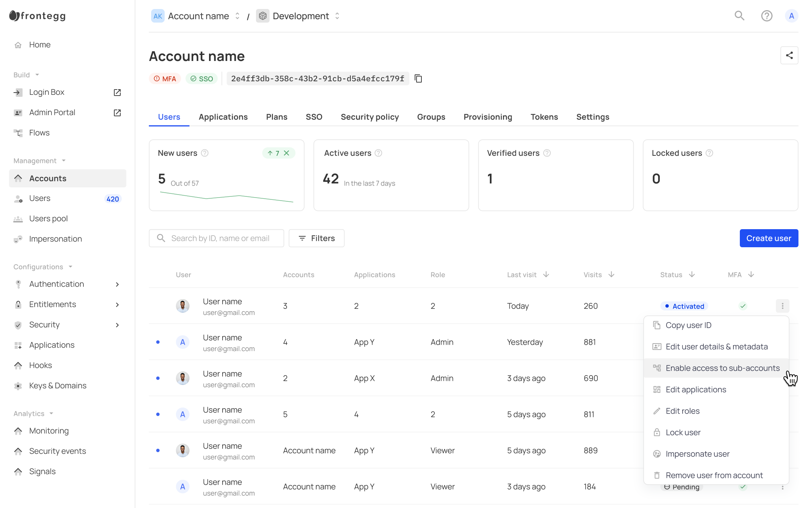The height and width of the screenshot is (508, 812).
Task: Select Enable access to sub-accounts menu item
Action: (x=722, y=368)
